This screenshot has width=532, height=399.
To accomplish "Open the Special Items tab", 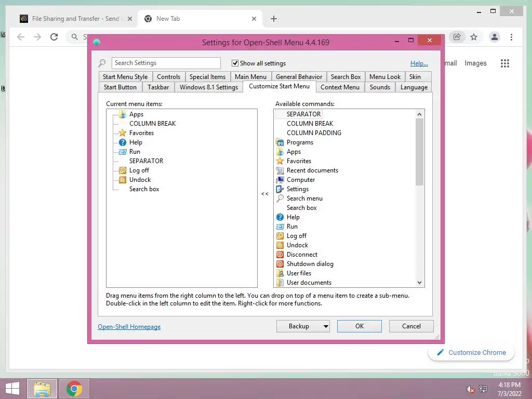I will [x=207, y=77].
